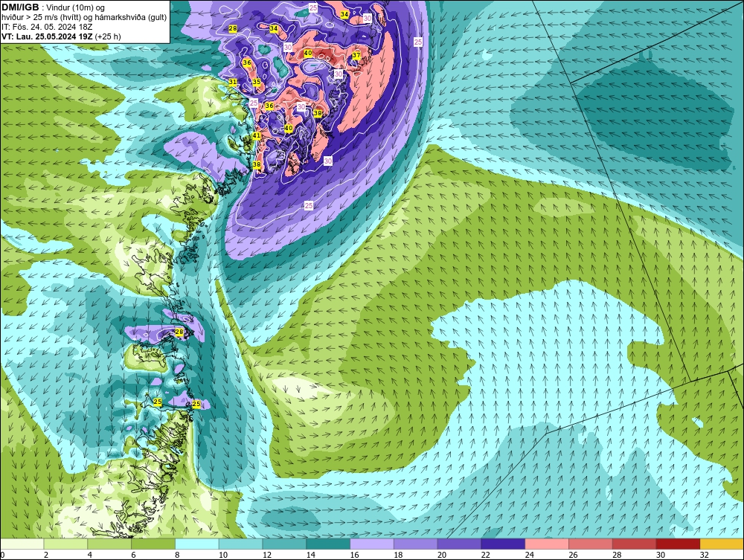
Task: Select the 14–16 m/s dark teal swatch
Action: pos(328,544)
